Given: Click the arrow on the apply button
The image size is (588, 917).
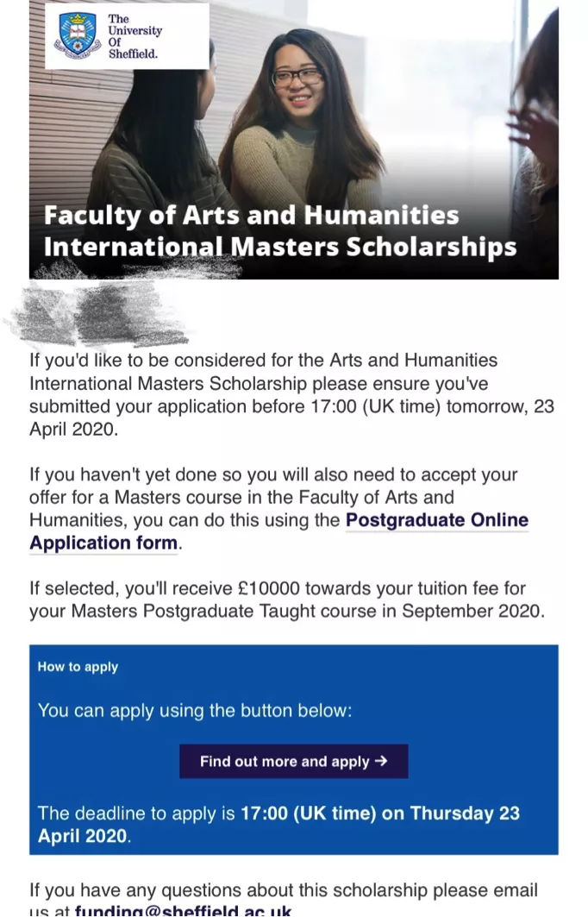Looking at the screenshot, I should coord(381,761).
